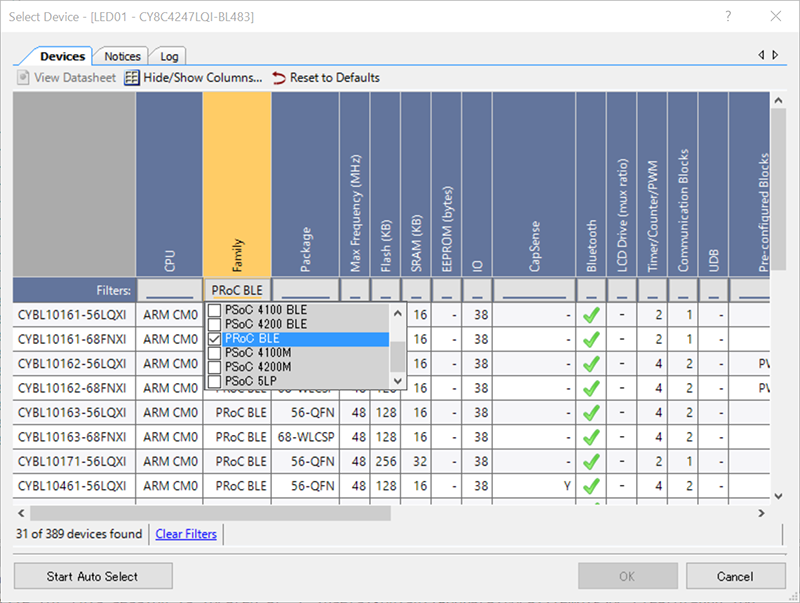Sort by the EEPROM (bytes) column header
800x603 pixels.
(x=446, y=184)
